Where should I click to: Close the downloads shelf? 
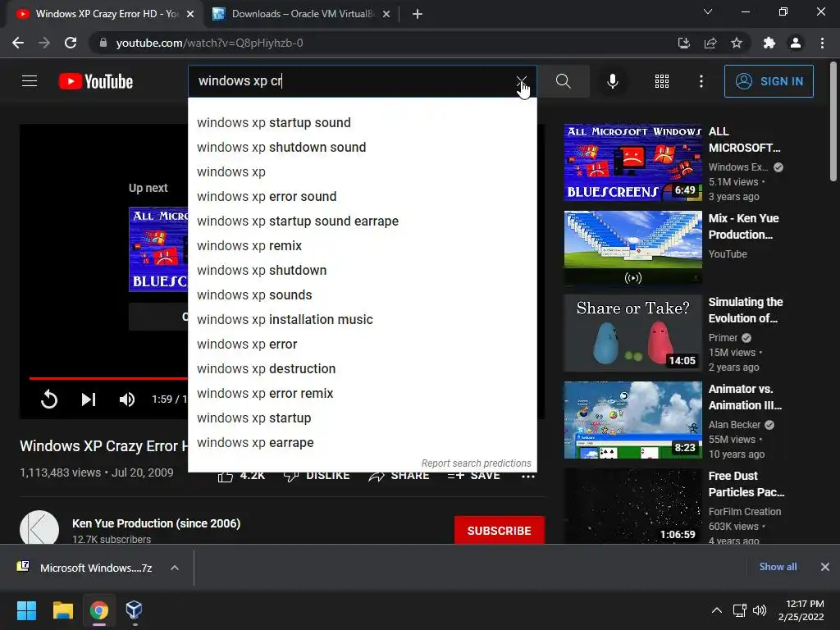(825, 567)
